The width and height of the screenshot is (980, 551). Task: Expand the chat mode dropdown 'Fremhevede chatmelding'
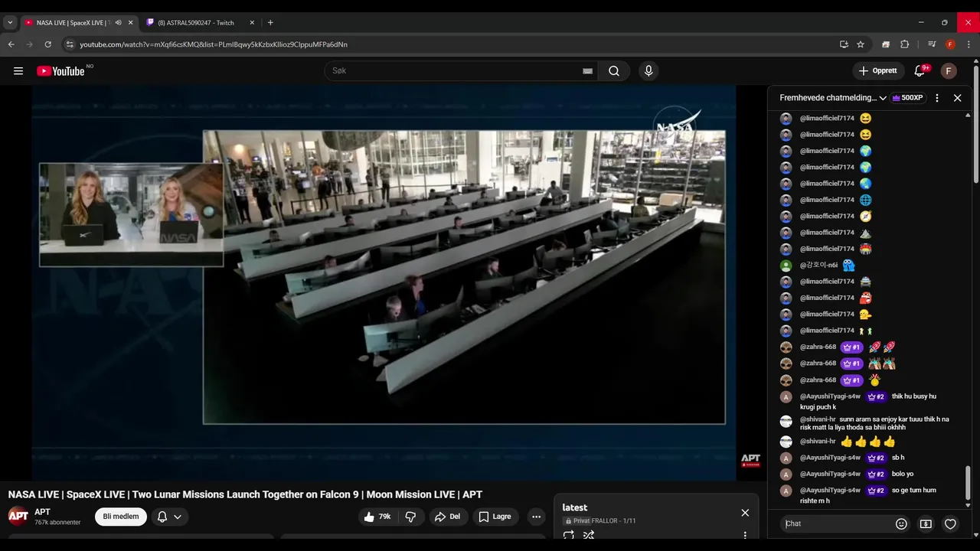[x=833, y=98]
